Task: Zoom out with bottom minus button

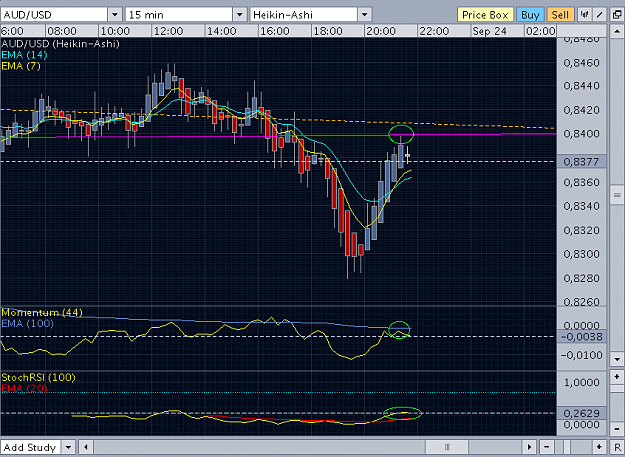Action: point(546,447)
